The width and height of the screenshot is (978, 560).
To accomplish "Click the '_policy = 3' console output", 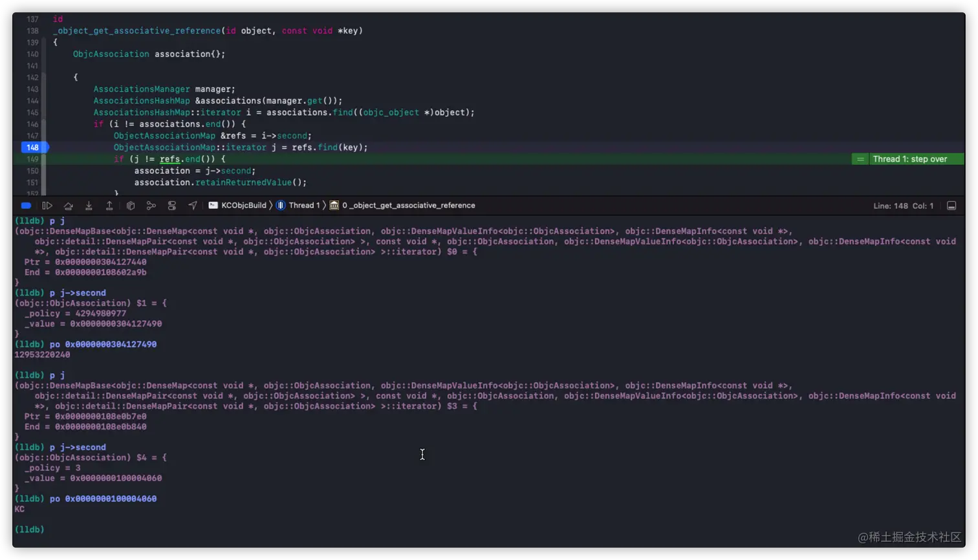I will pos(52,468).
